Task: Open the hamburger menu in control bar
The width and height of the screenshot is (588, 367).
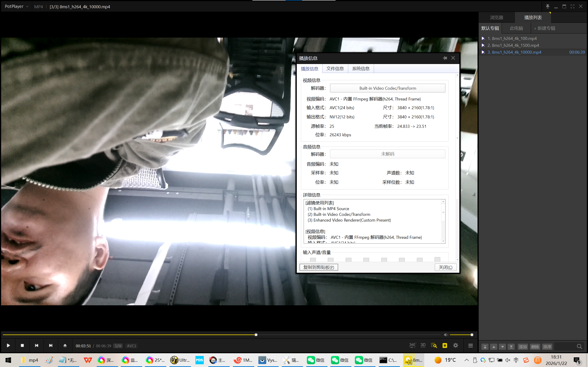Action: [x=470, y=345]
